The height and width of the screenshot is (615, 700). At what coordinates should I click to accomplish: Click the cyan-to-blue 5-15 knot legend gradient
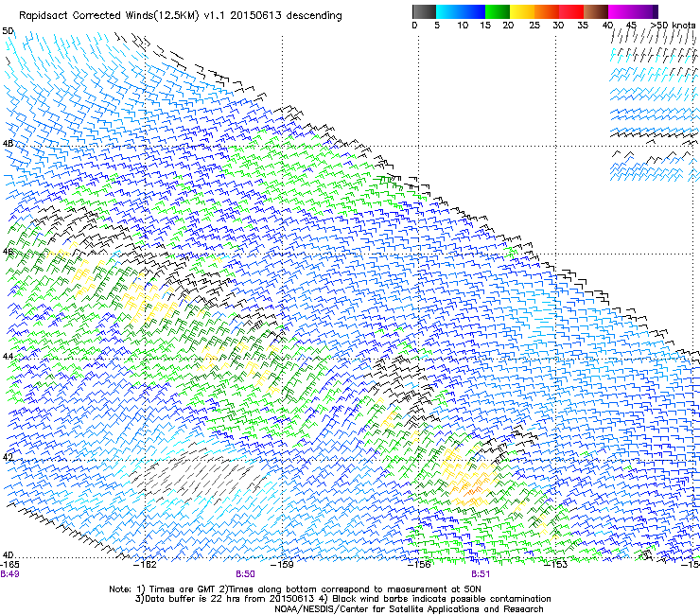(x=461, y=11)
